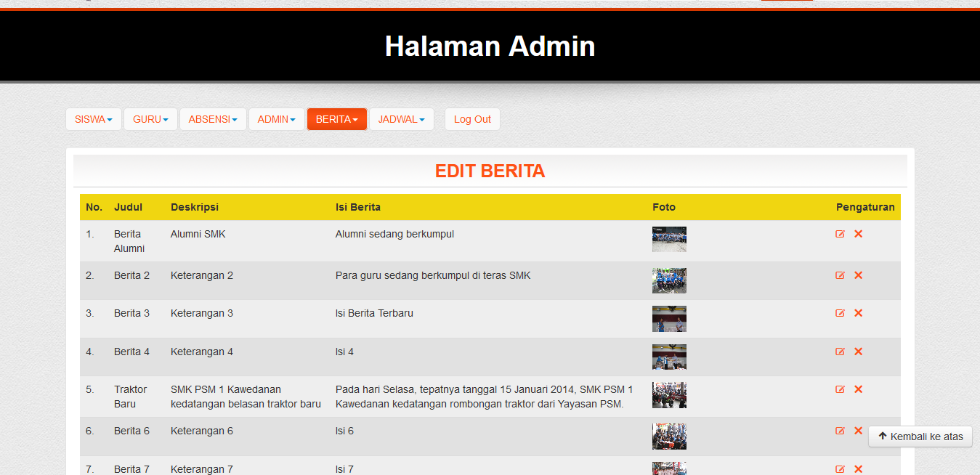Click the red X to delete Berita 2
980x475 pixels.
(858, 275)
